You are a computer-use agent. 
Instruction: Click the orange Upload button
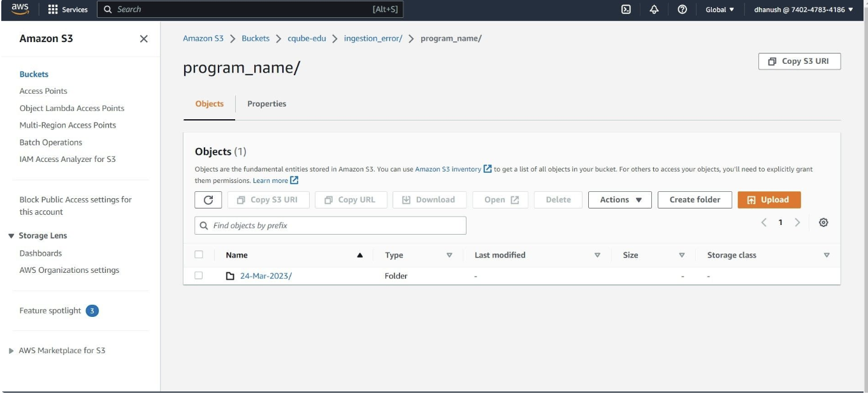coord(769,200)
